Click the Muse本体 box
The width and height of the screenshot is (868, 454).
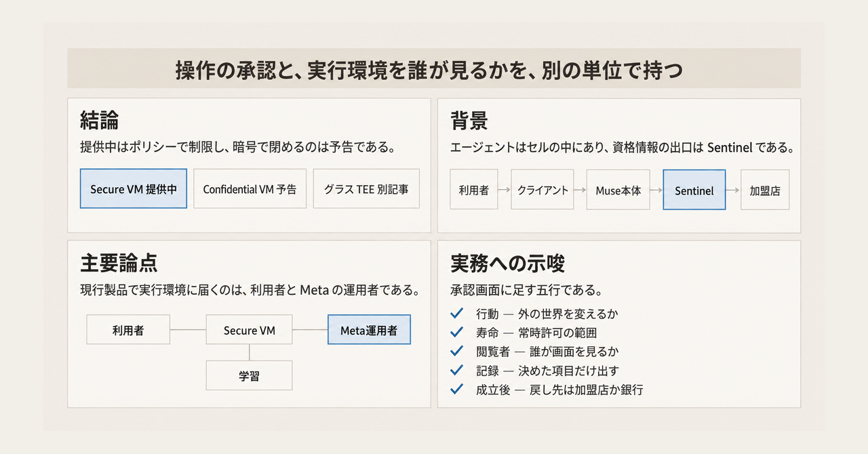[618, 190]
